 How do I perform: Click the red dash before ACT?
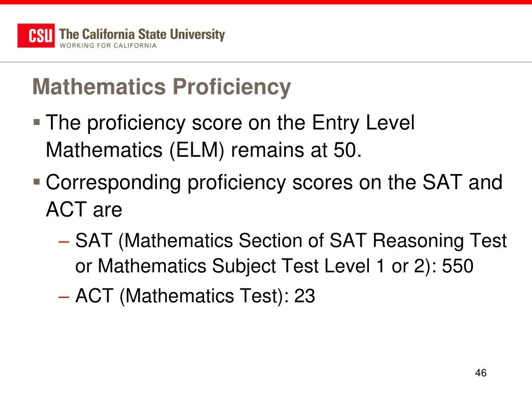pos(63,297)
